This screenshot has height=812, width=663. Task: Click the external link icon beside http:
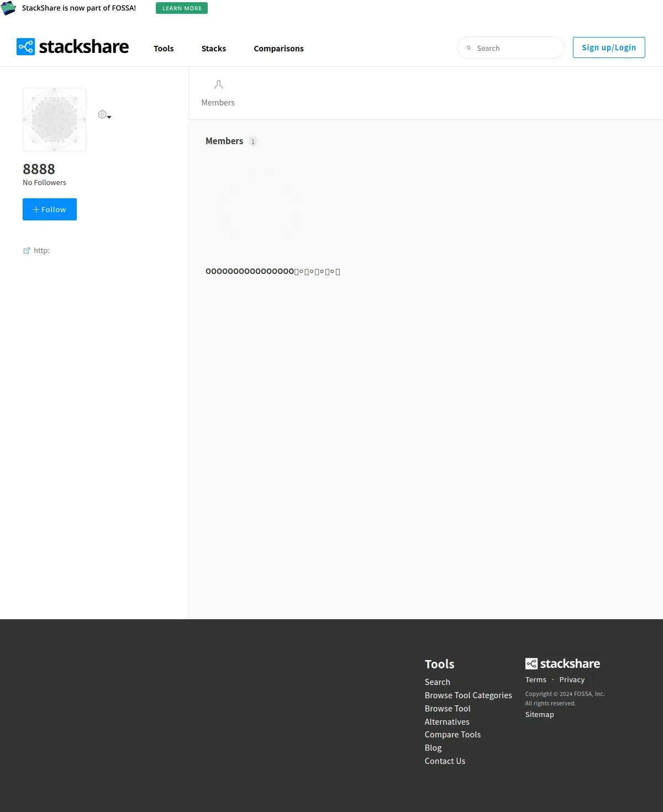[x=27, y=251]
